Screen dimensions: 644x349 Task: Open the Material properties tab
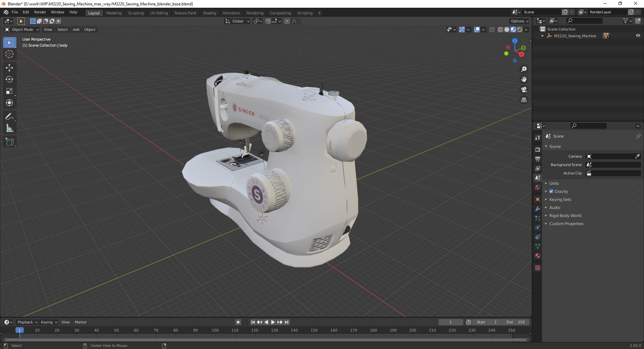coord(538,256)
